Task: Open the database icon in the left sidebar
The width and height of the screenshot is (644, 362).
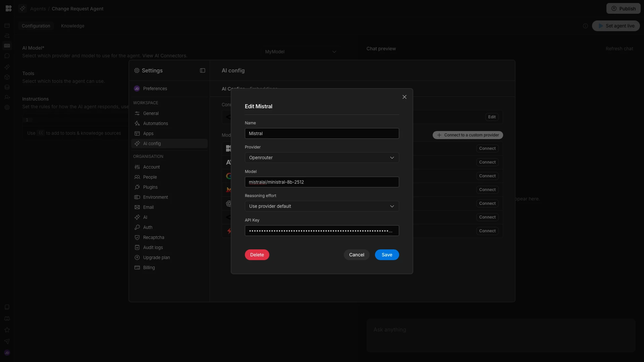Action: pyautogui.click(x=7, y=87)
